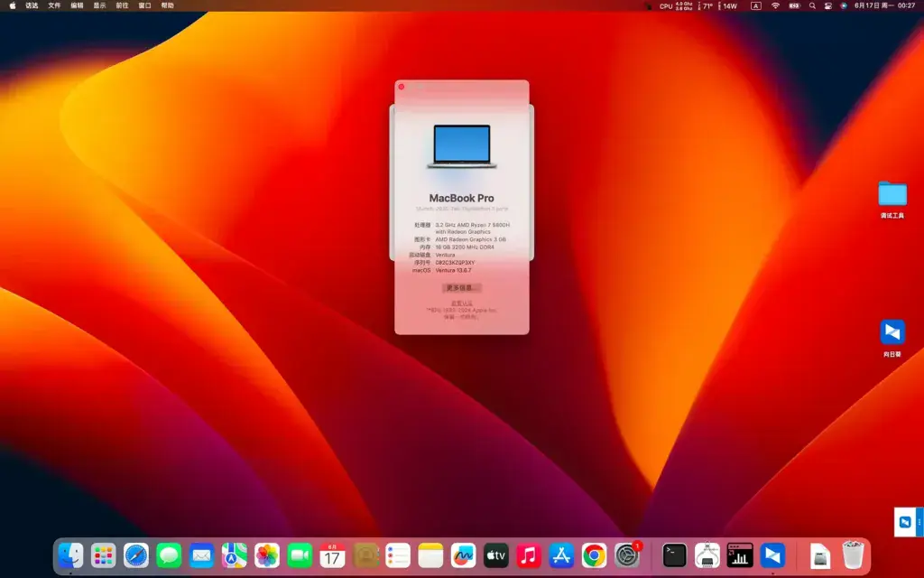Open the blue folder on the desktop

892,193
